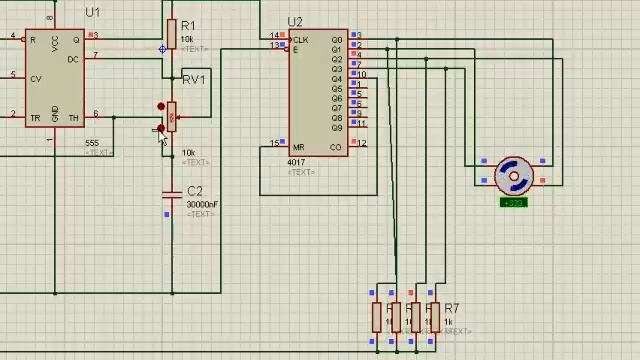Screen dimensions: 640x360
Task: Click the blue origin marker left of R1
Action: pos(162,49)
